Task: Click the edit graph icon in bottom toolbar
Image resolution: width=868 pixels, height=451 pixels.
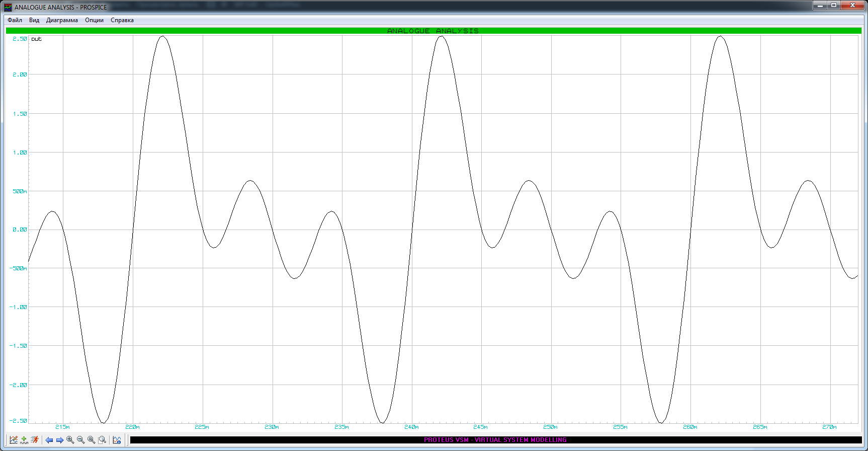Action: 14,440
